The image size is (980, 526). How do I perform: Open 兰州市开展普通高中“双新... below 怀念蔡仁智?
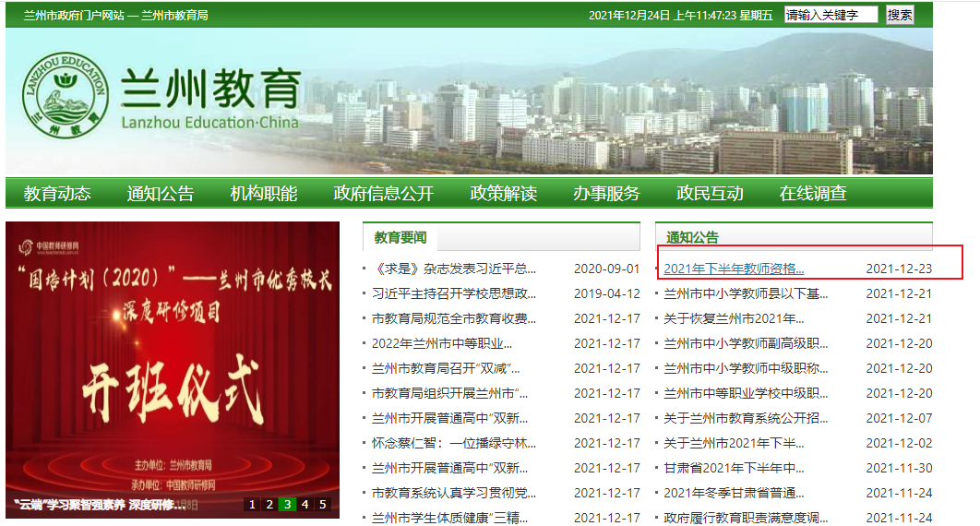tap(449, 469)
